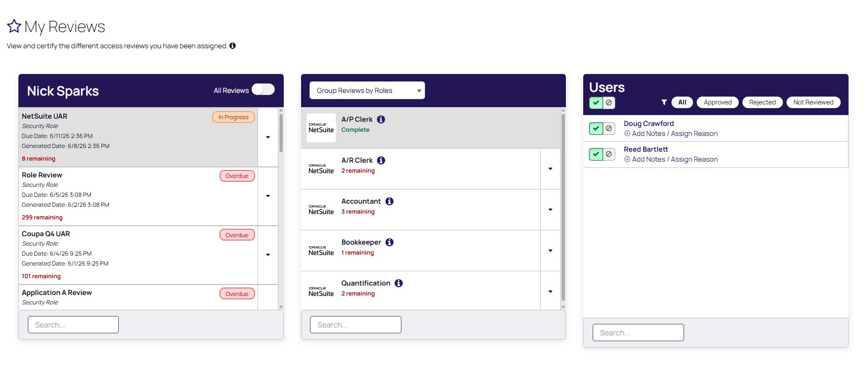Toggle the All Reviews switch
The width and height of the screenshot is (868, 369).
[x=263, y=90]
